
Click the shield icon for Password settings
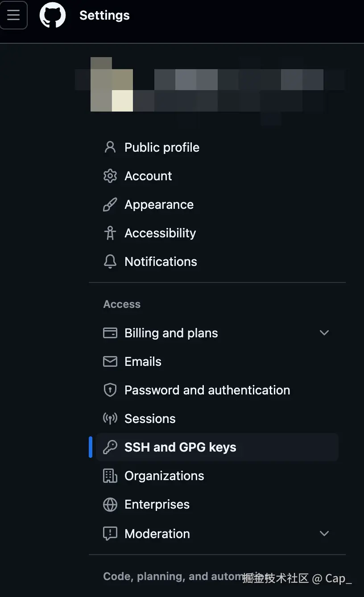click(110, 390)
